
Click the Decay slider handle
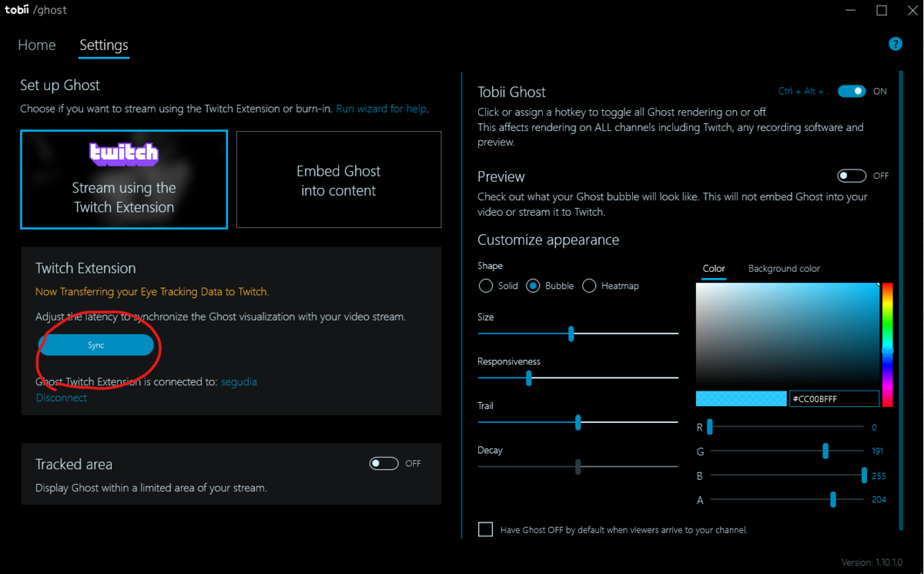[x=577, y=466]
